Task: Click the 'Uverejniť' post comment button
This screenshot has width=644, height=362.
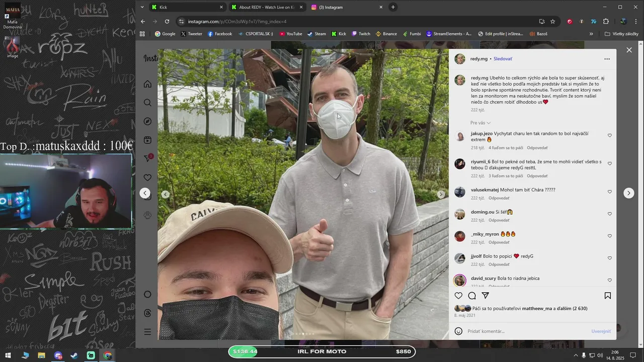Action: [601, 331]
